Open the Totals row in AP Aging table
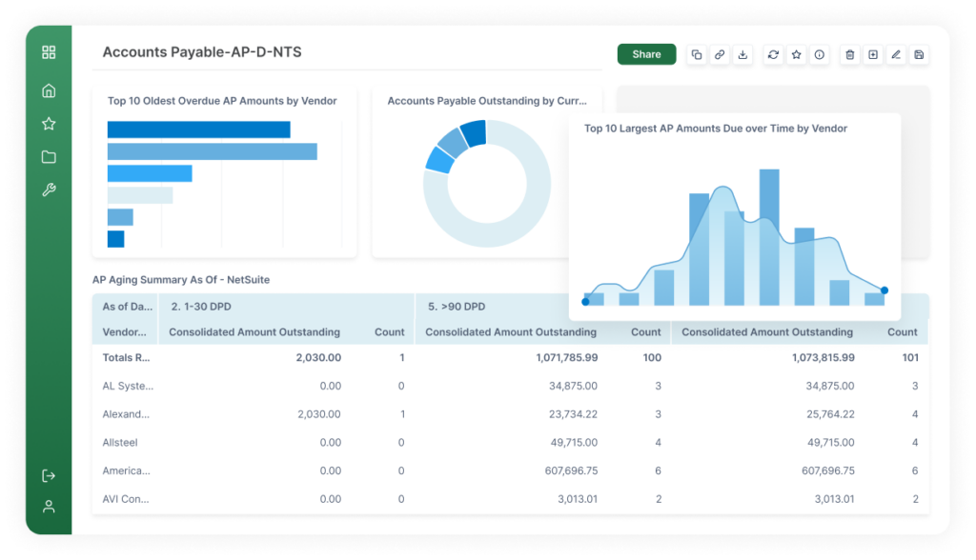This screenshot has width=976, height=560. 128,358
